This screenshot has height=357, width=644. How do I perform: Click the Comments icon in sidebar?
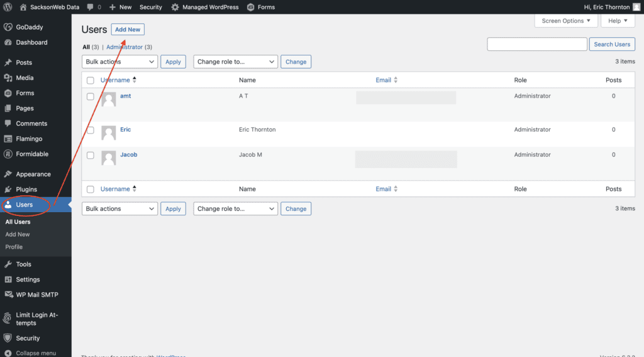pos(8,123)
